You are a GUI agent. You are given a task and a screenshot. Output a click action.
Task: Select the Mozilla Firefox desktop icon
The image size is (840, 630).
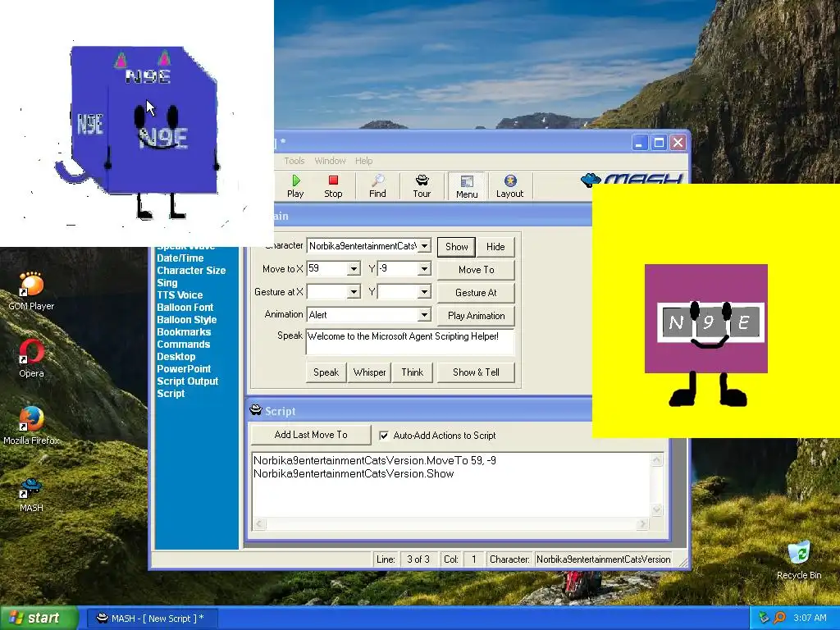[x=31, y=426]
